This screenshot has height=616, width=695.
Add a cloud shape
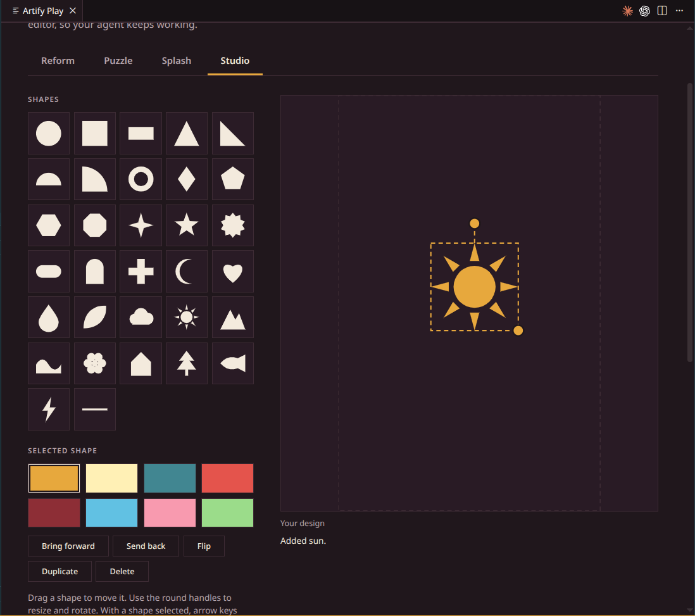pyautogui.click(x=141, y=317)
